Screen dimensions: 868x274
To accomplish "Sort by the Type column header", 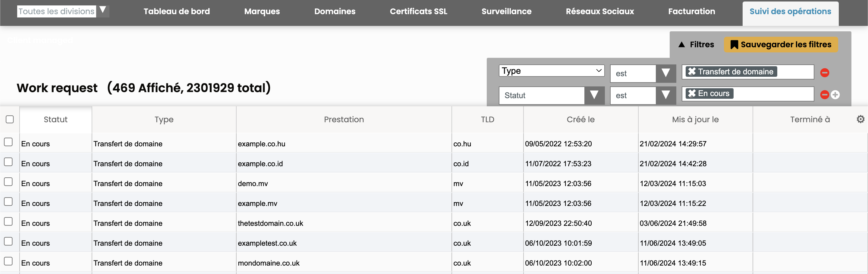I will (x=164, y=120).
